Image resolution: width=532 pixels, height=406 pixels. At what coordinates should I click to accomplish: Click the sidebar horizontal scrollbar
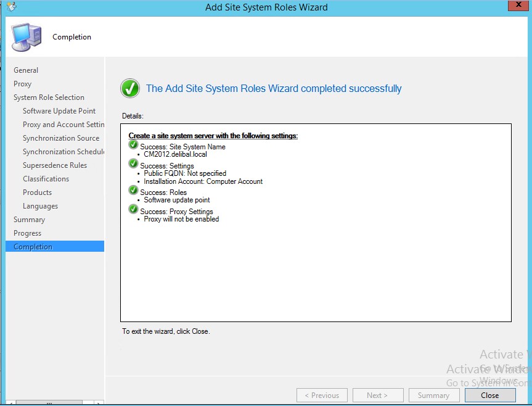point(49,403)
